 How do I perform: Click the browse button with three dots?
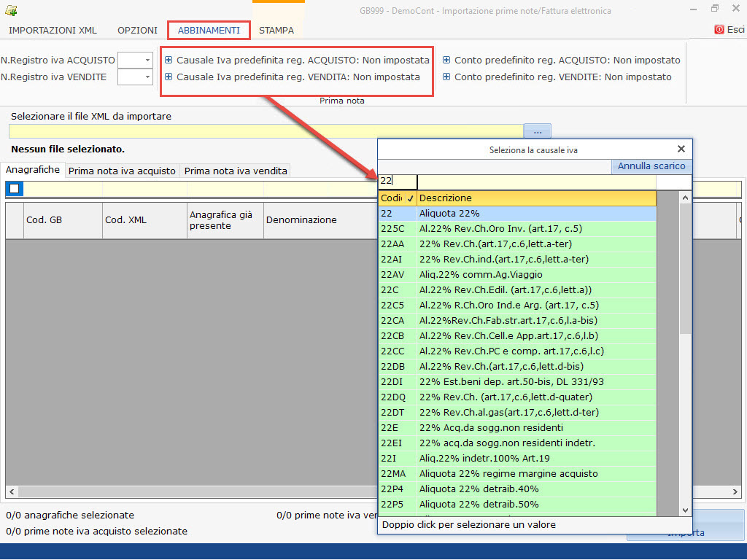[537, 131]
